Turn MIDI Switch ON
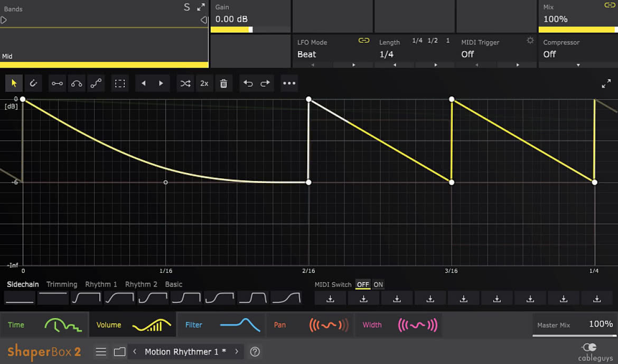This screenshot has width=618, height=364. click(x=378, y=284)
